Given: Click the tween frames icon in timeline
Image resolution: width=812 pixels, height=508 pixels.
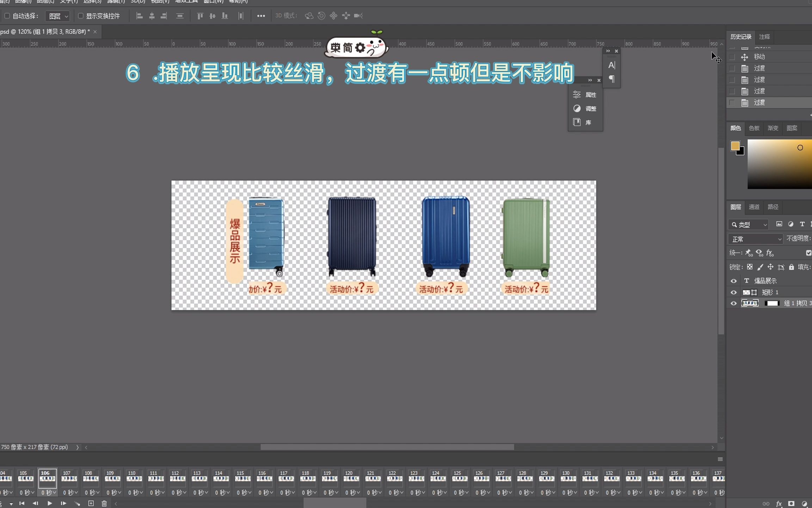Looking at the screenshot, I should pyautogui.click(x=77, y=503).
